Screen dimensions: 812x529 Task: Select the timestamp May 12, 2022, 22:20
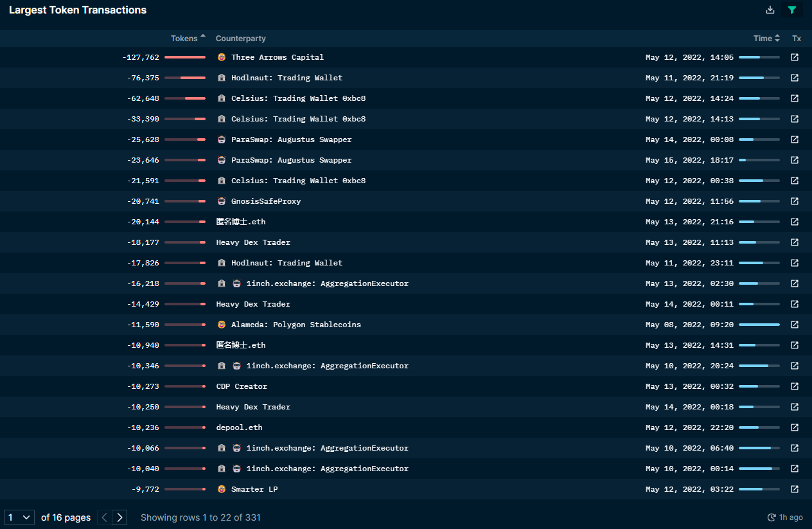[689, 427]
